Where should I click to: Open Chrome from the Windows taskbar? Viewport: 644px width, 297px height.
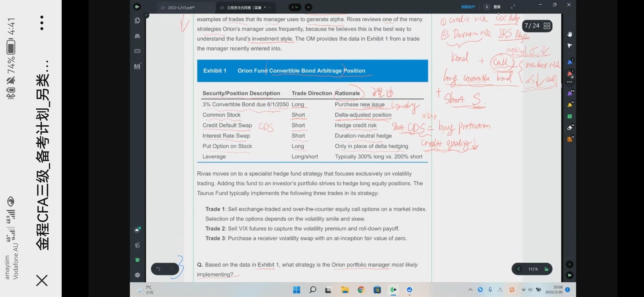click(361, 290)
